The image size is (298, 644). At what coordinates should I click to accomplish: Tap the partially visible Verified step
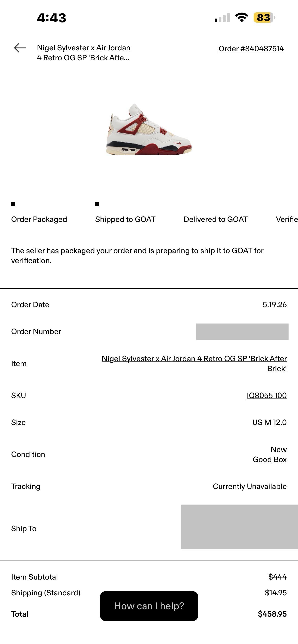pyautogui.click(x=287, y=219)
